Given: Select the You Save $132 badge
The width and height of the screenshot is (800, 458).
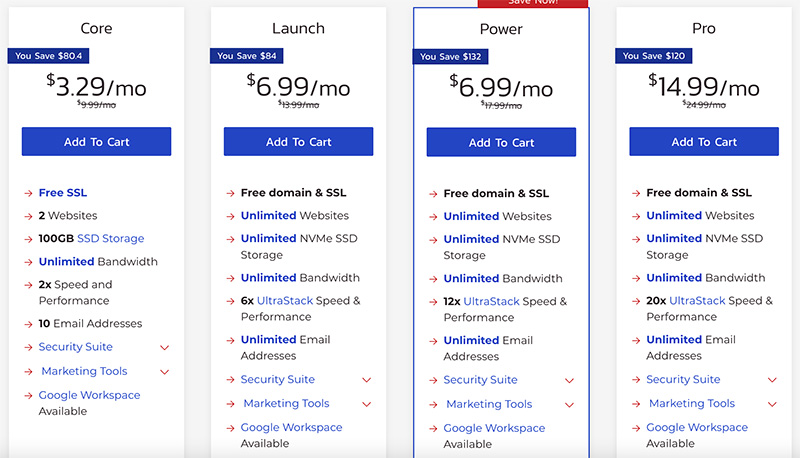Looking at the screenshot, I should 450,57.
